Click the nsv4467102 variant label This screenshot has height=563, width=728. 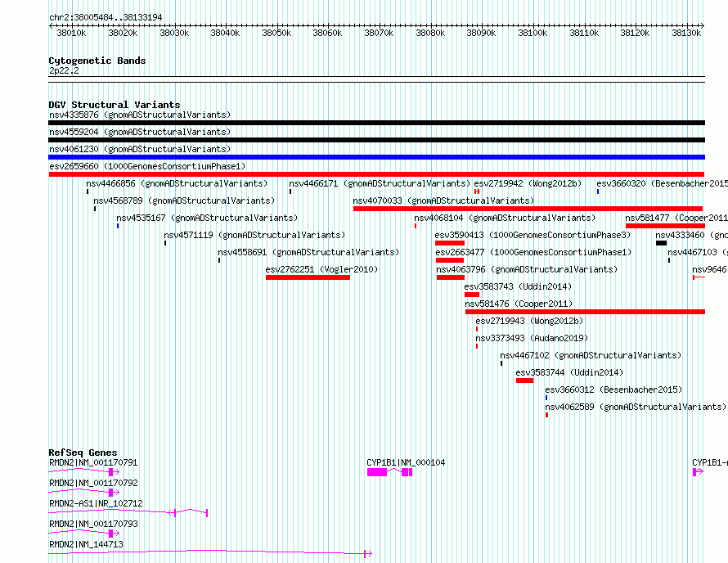pyautogui.click(x=591, y=355)
